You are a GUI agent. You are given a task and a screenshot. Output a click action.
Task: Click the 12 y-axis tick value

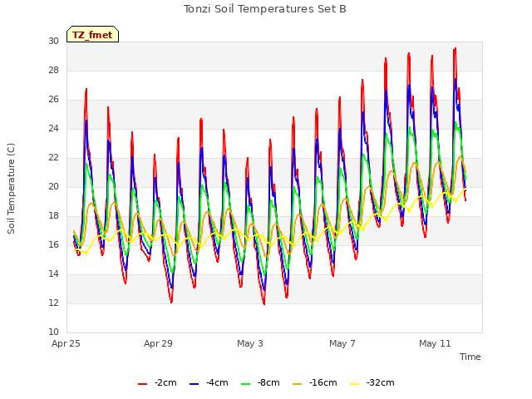(x=53, y=303)
